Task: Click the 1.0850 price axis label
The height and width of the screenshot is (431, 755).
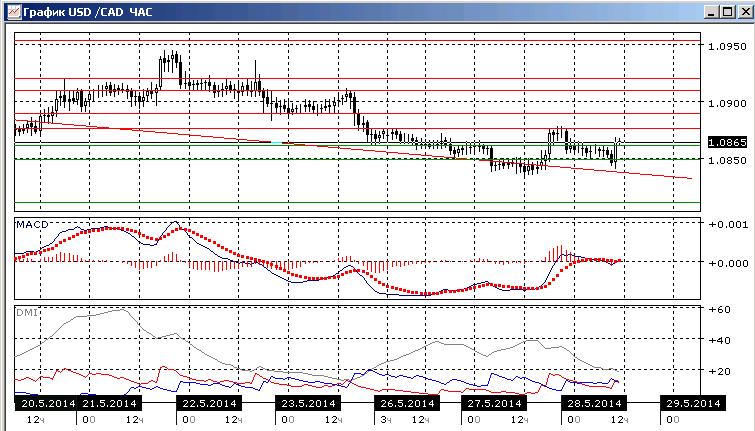Action: pyautogui.click(x=727, y=160)
